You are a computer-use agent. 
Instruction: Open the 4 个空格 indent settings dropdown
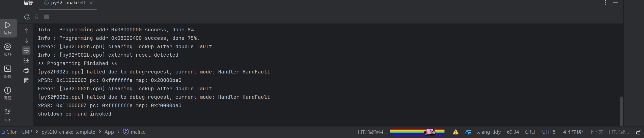coord(573,132)
